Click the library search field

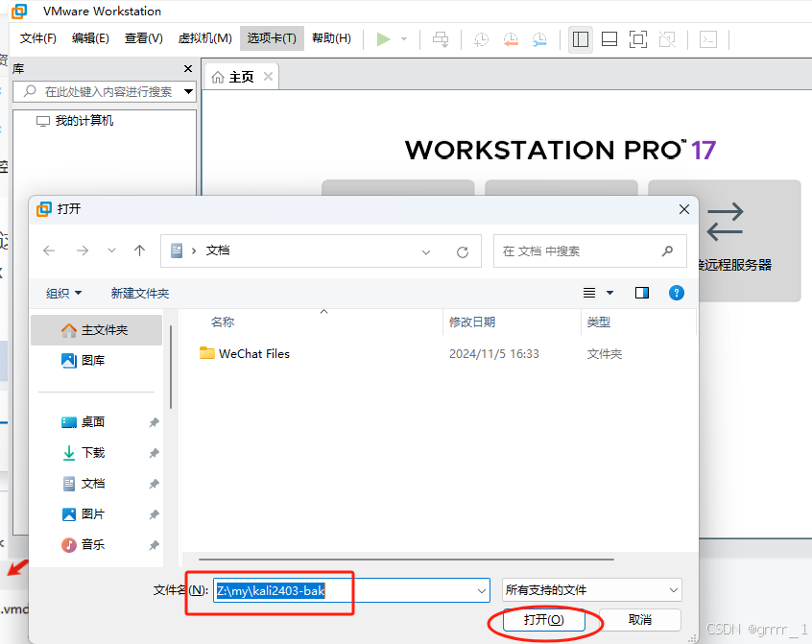coord(99,91)
